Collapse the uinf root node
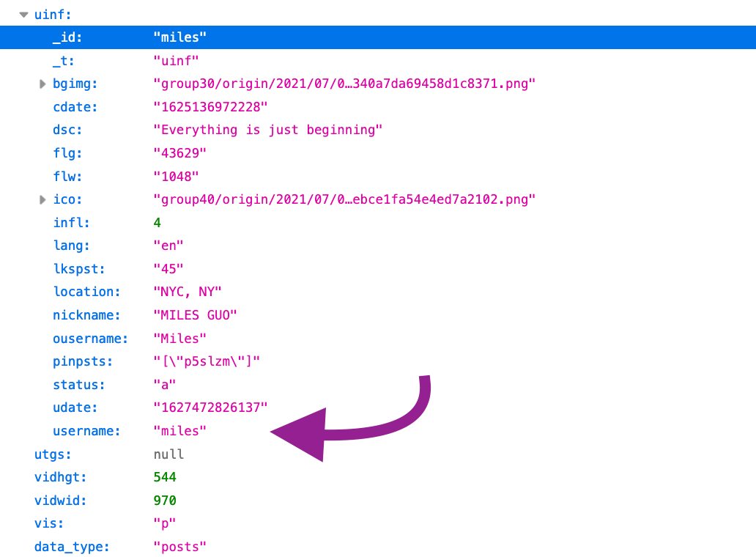 click(x=23, y=14)
